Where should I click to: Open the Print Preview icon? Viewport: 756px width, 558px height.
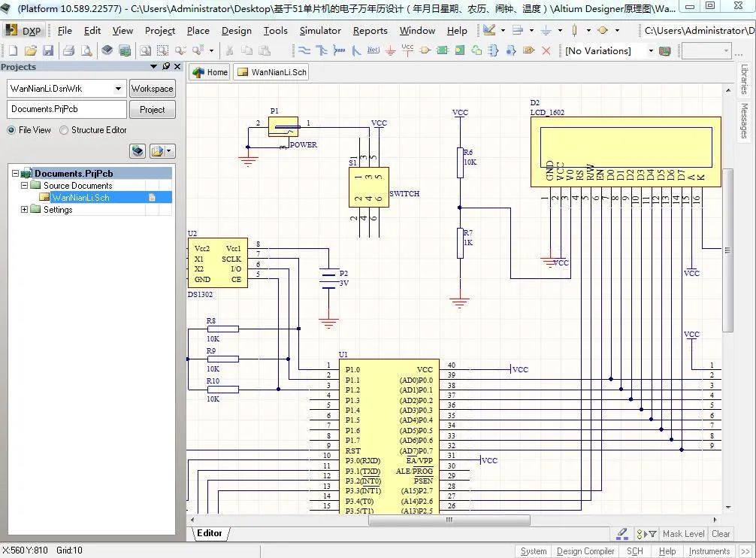click(86, 51)
